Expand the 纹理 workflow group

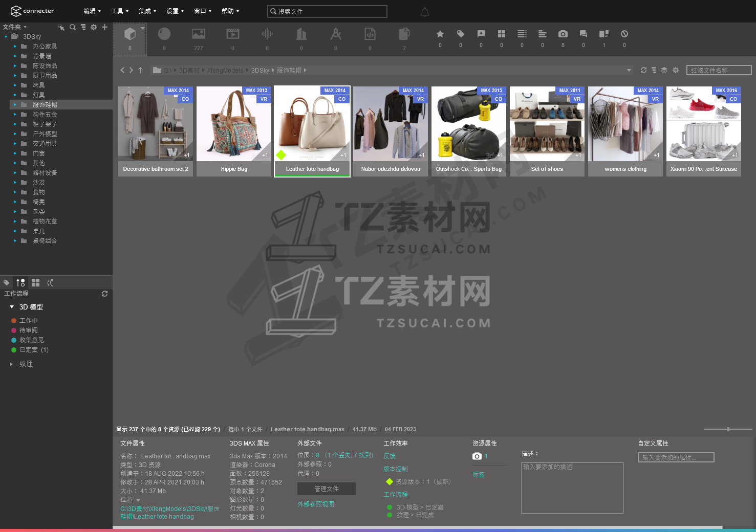[x=11, y=364]
